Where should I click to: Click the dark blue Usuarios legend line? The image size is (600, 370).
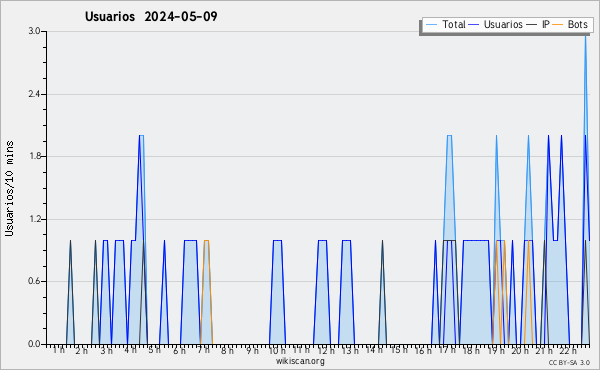pyautogui.click(x=474, y=25)
